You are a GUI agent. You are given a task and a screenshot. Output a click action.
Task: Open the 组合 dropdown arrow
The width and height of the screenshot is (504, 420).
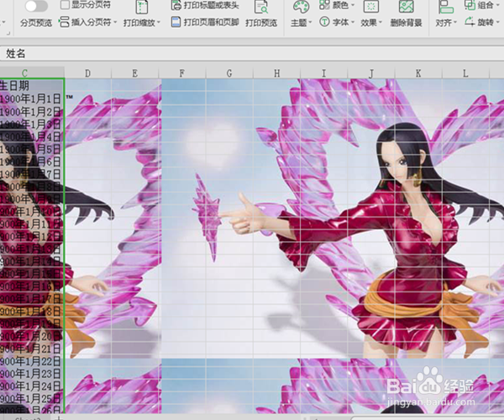click(x=498, y=5)
